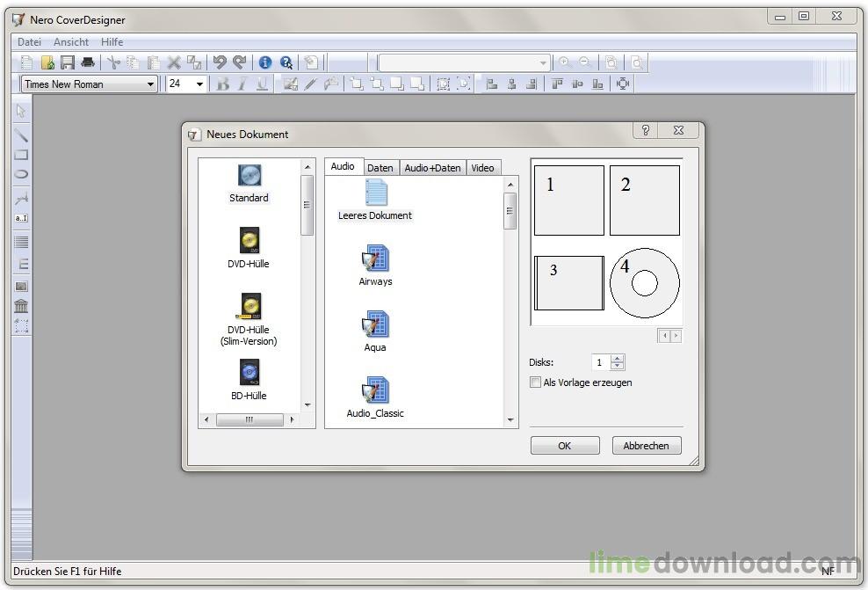Click the disc preview thumbnail number 4
This screenshot has height=590, width=868.
point(644,283)
